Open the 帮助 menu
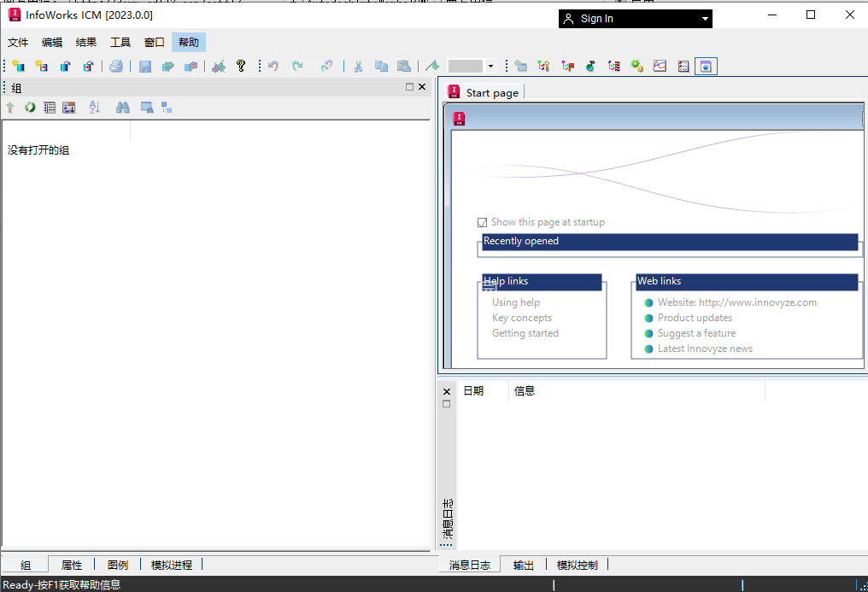The height and width of the screenshot is (592, 868). [x=188, y=42]
